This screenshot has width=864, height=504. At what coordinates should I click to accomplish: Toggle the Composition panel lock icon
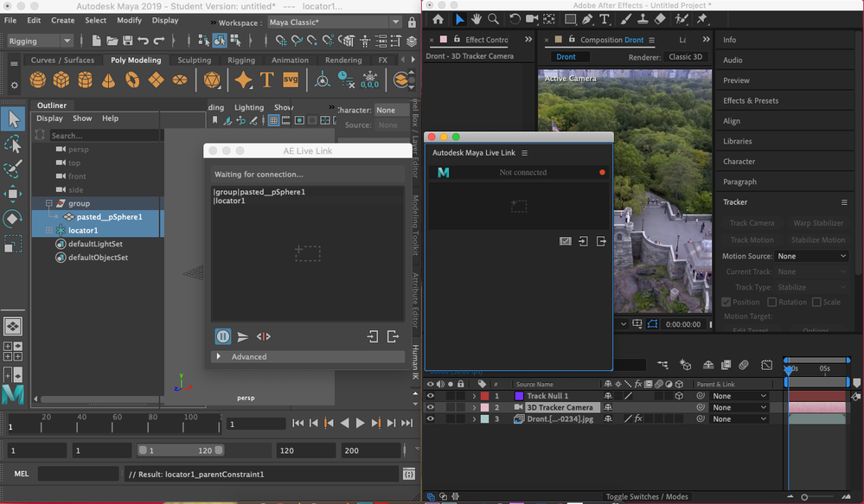[572, 39]
